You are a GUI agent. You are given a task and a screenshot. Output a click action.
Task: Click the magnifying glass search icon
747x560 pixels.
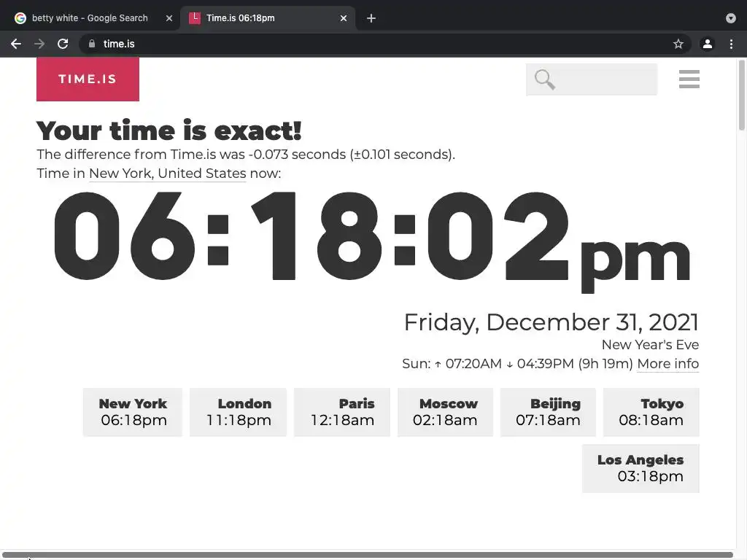pos(544,79)
